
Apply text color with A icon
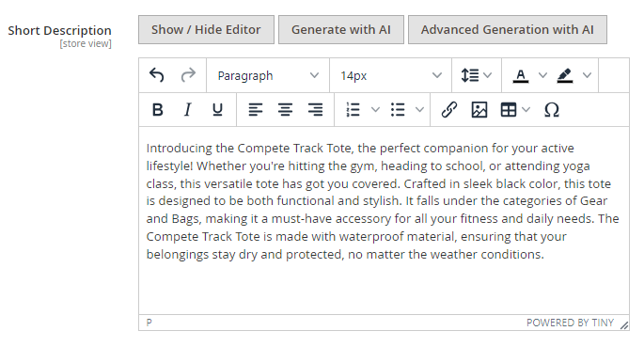[521, 75]
